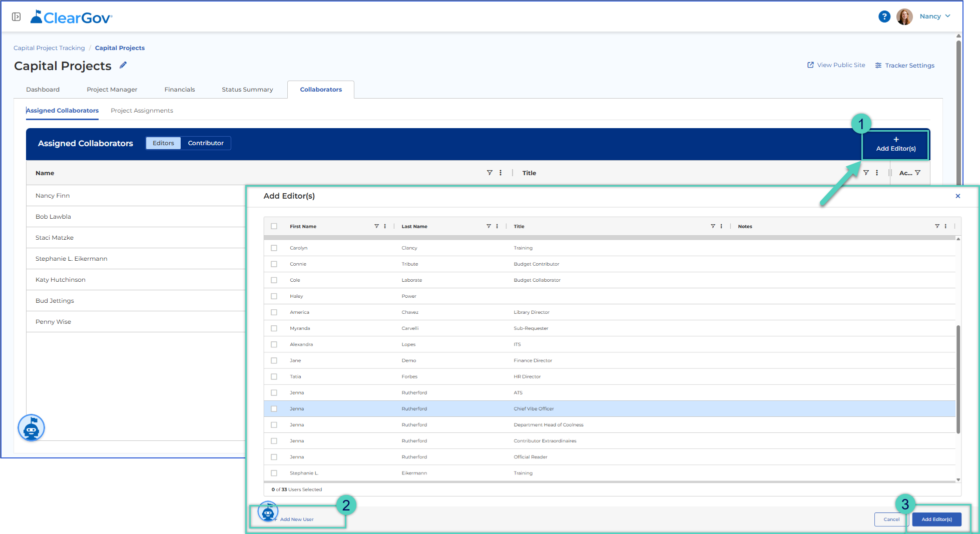Viewport: 980px width, 534px height.
Task: Open the Title column three-dot options in dialog
Action: [x=721, y=226]
